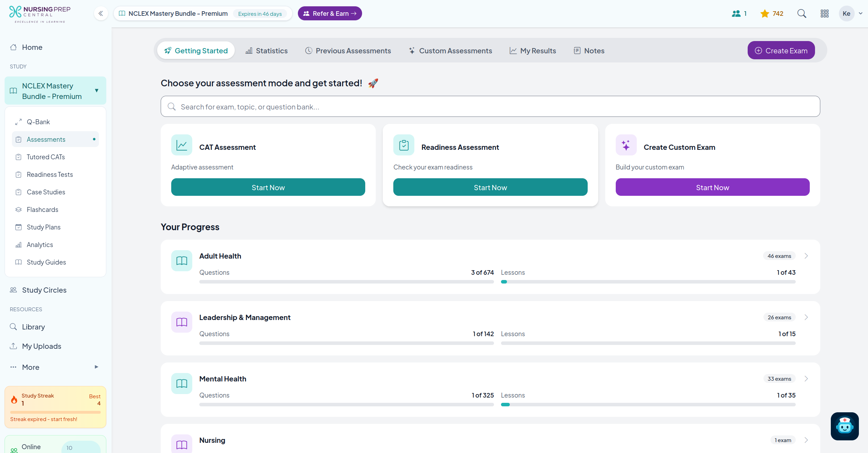Expand the NCLEX Mastery Bundle sidebar dropdown
This screenshot has height=453, width=868.
point(96,91)
